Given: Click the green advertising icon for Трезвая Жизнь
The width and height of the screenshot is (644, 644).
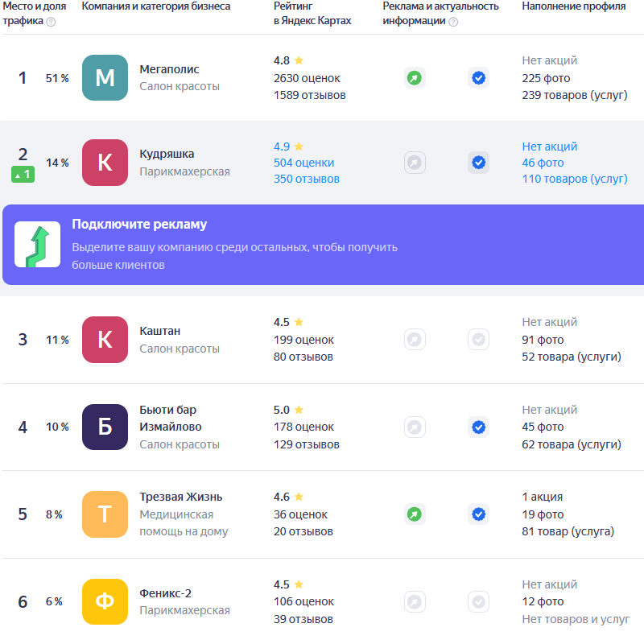Looking at the screenshot, I should click(x=414, y=514).
